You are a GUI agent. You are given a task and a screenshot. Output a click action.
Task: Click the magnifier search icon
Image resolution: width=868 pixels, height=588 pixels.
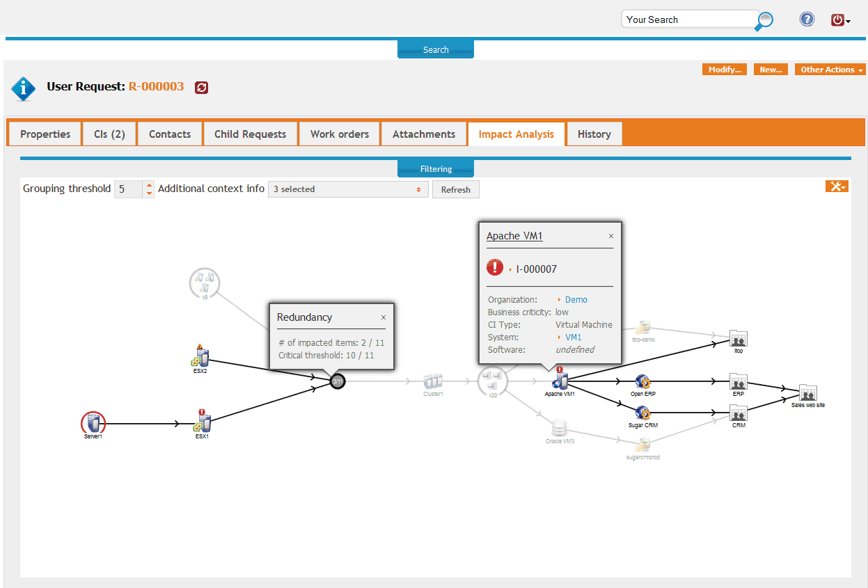pyautogui.click(x=764, y=21)
